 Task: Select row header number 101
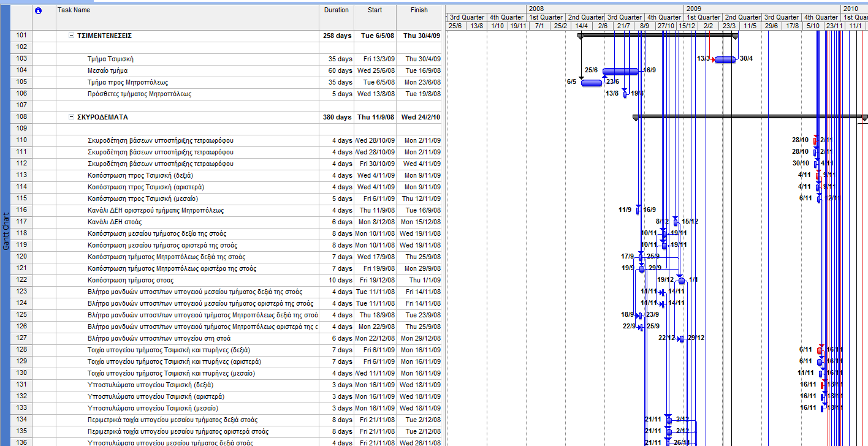point(21,36)
